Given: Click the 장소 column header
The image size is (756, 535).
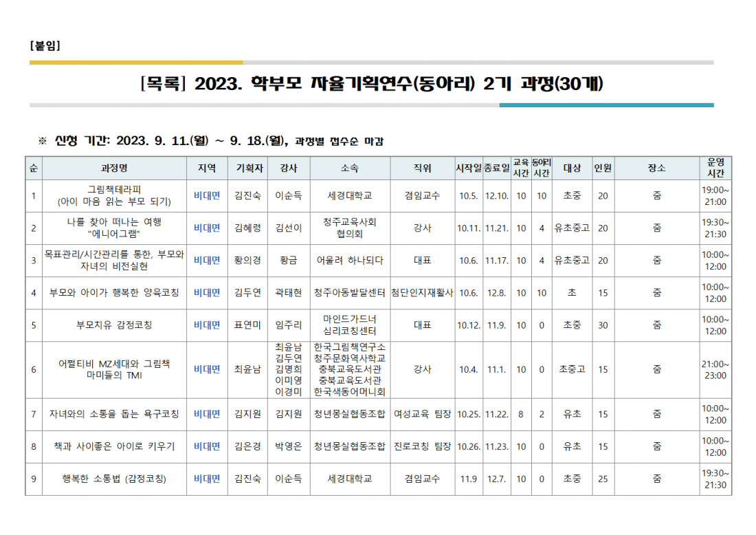Looking at the screenshot, I should 656,168.
